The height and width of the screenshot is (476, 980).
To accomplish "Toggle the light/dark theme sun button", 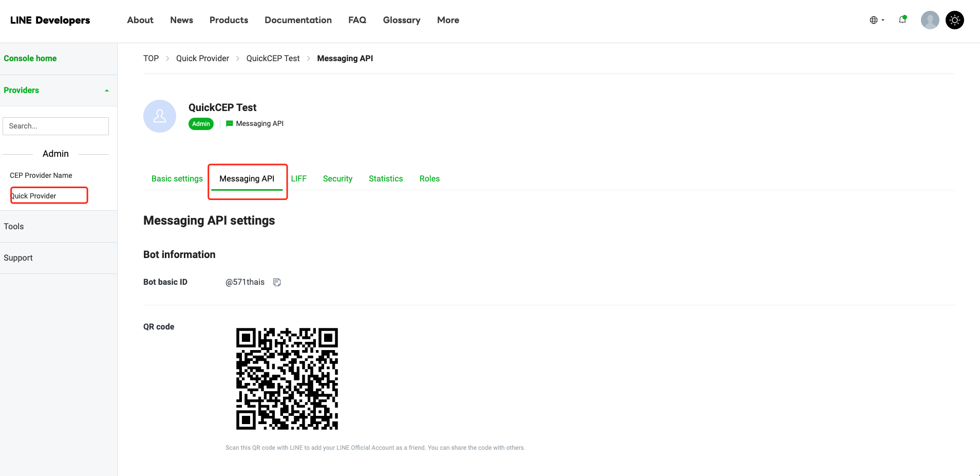I will point(954,20).
